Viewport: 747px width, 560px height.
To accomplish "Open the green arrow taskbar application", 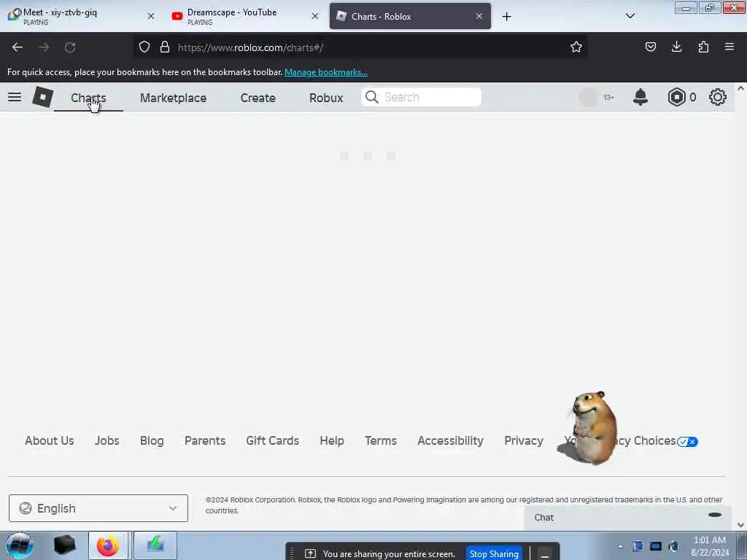I will (155, 545).
